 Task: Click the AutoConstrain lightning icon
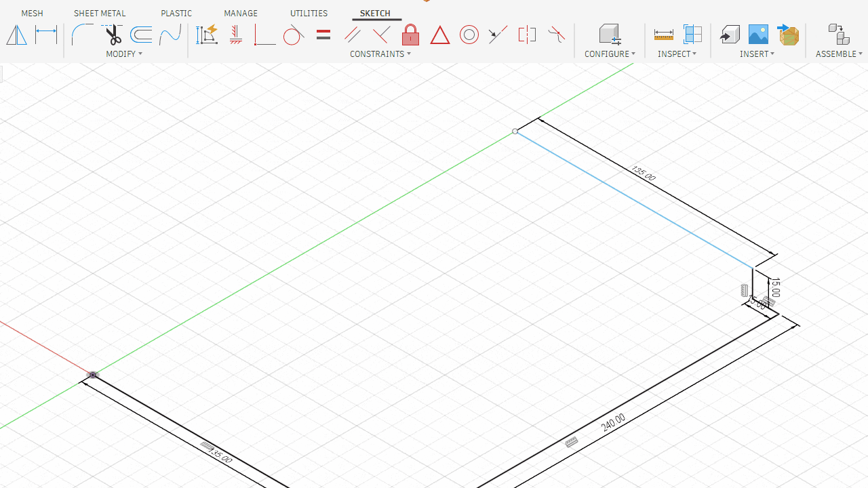tap(207, 35)
